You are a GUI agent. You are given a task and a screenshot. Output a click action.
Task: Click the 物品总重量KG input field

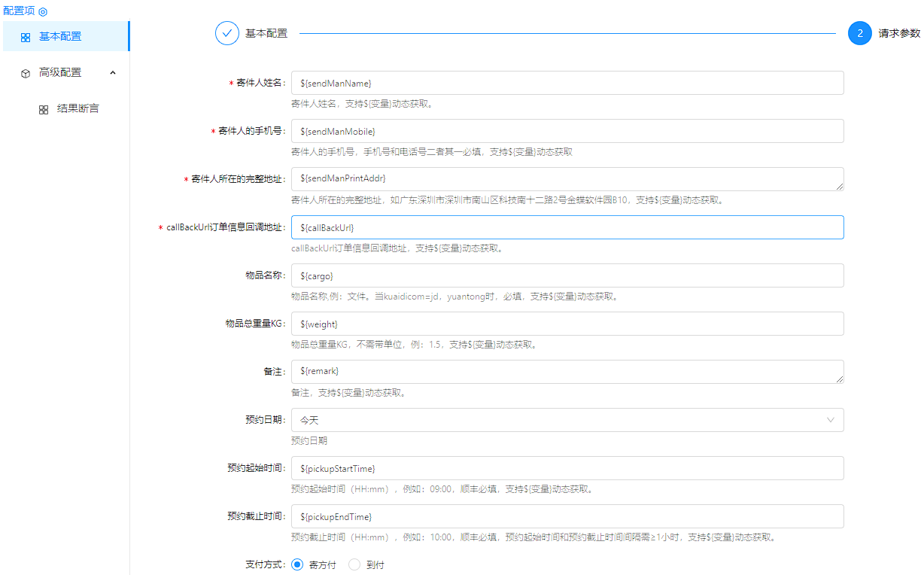tap(567, 324)
